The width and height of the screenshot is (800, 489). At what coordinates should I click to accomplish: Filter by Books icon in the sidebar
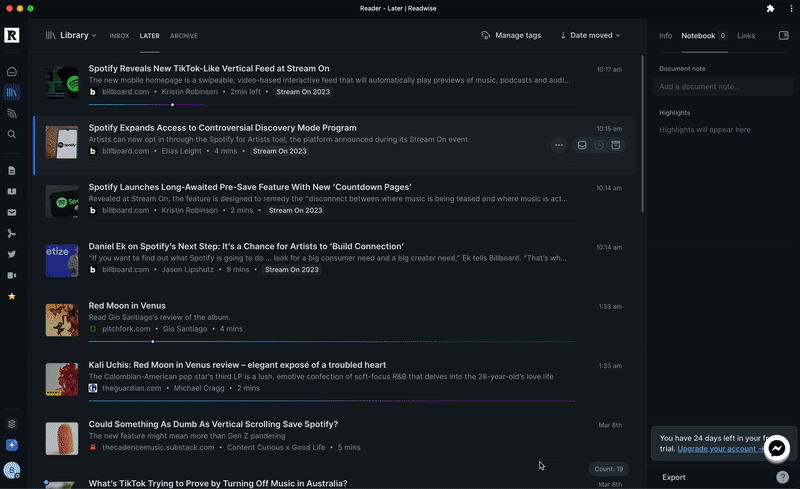(12, 191)
